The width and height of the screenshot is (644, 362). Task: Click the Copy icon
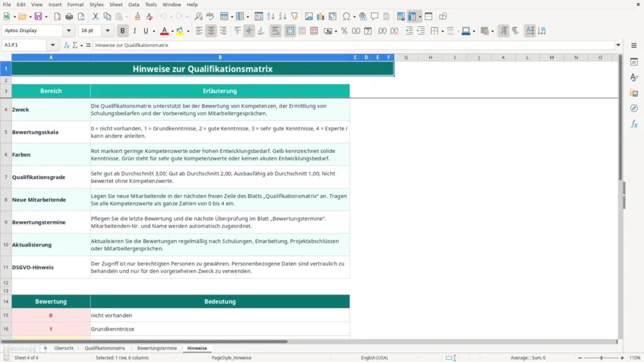(107, 16)
